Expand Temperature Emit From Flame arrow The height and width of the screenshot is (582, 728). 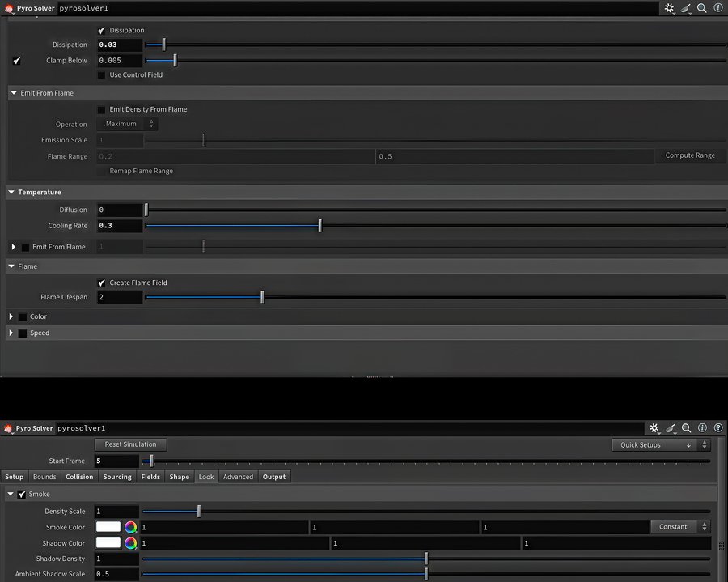14,247
